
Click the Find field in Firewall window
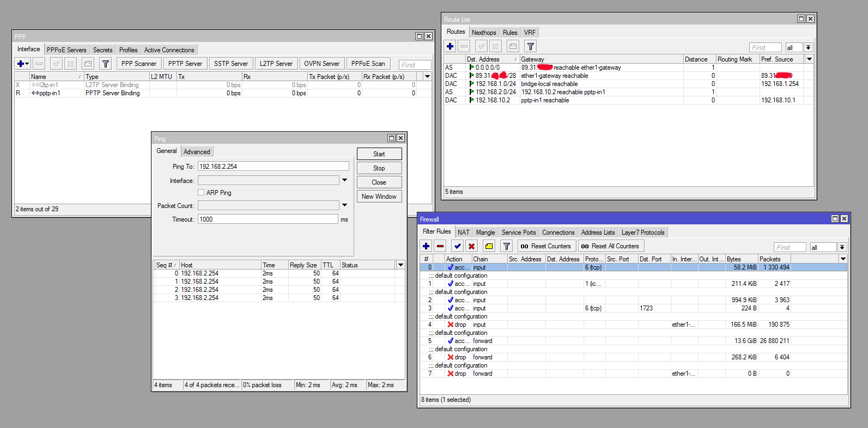pyautogui.click(x=790, y=247)
